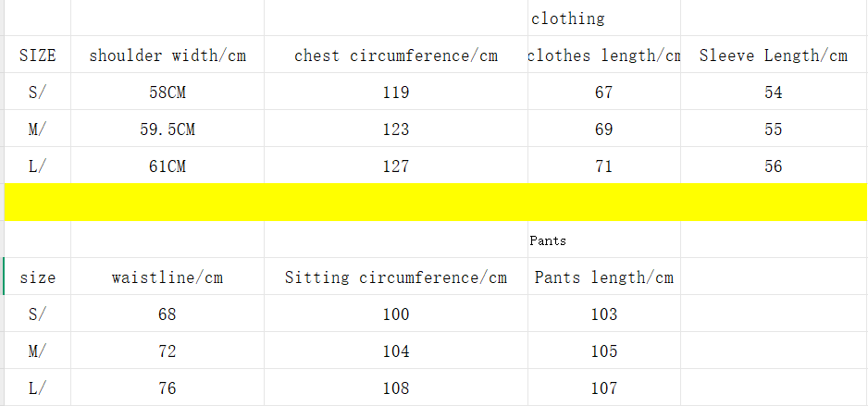Click the "Pants length/cm" header cell
Image resolution: width=868 pixels, height=406 pixels.
pyautogui.click(x=603, y=277)
